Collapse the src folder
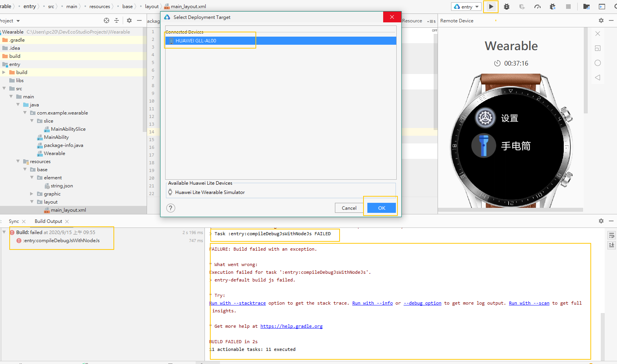This screenshot has width=617, height=364. (x=4, y=88)
